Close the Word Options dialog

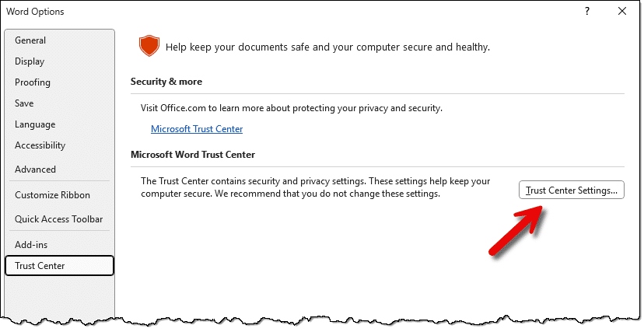[x=621, y=11]
